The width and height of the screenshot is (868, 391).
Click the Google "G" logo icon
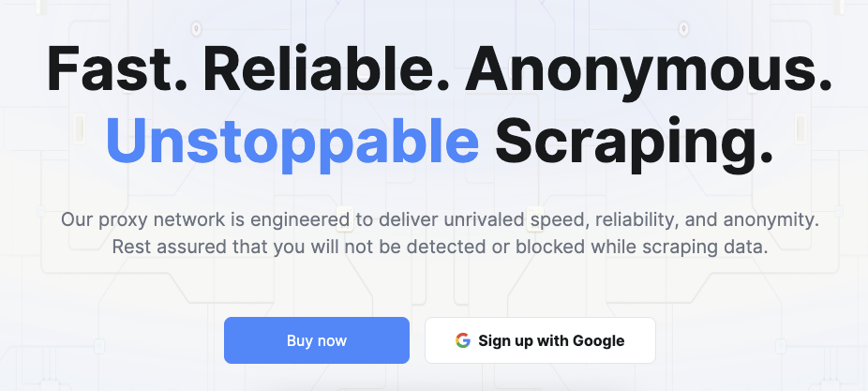[x=463, y=340]
